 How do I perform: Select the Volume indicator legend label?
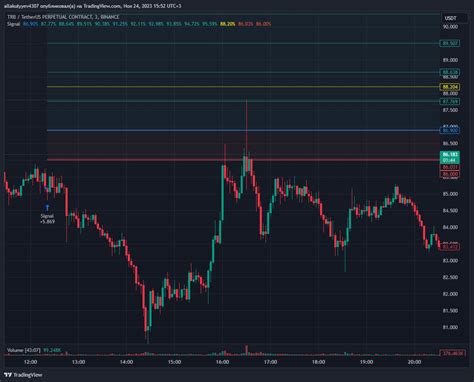coord(24,350)
